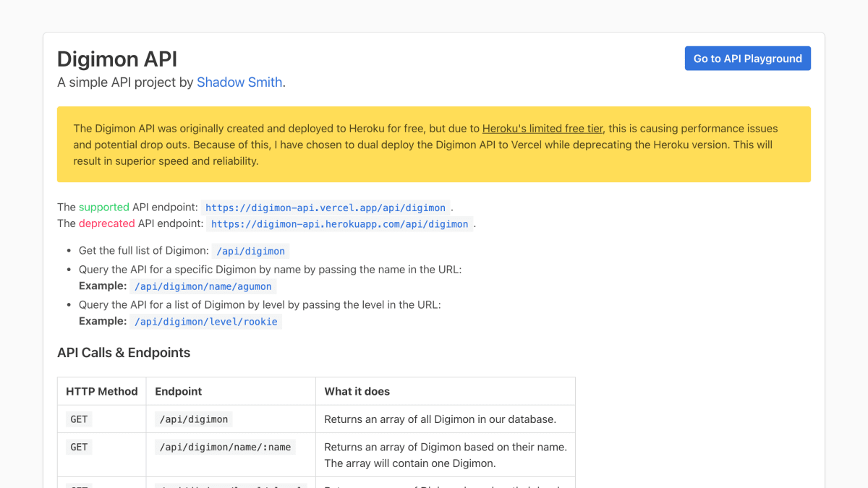Image resolution: width=868 pixels, height=488 pixels.
Task: Click the Endpoint column header
Action: [x=231, y=391]
